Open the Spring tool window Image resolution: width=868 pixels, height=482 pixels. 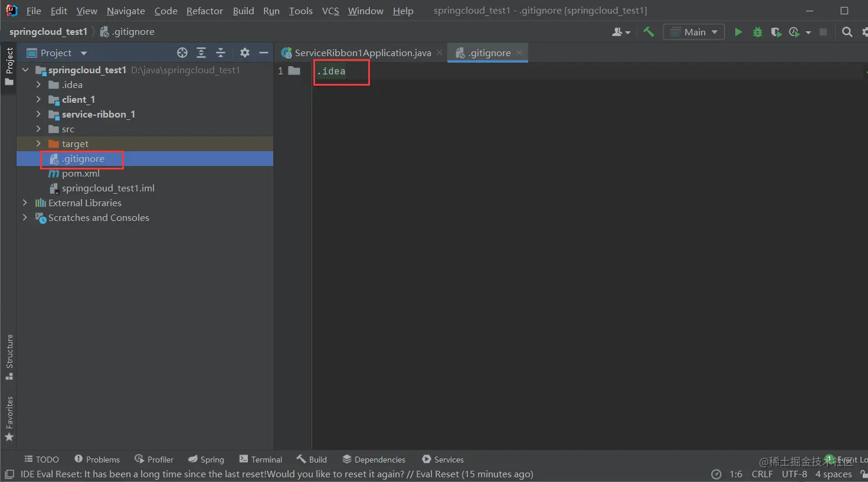pos(206,460)
